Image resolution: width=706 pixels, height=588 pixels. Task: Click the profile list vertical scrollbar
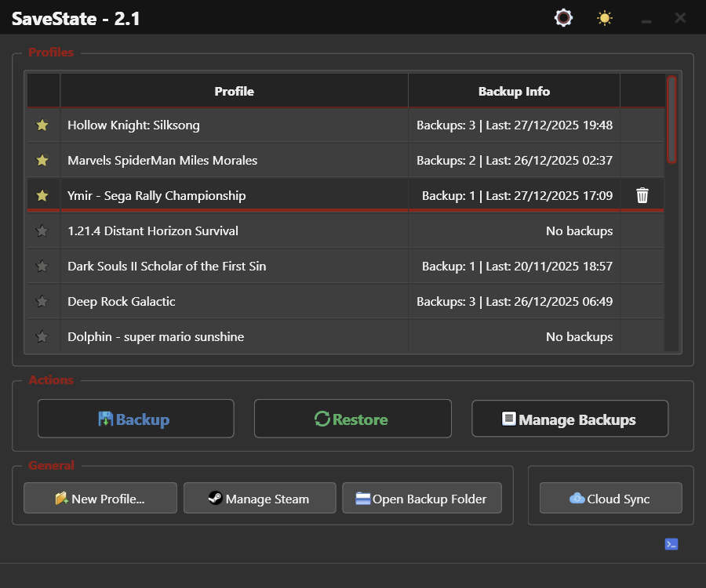pos(671,119)
